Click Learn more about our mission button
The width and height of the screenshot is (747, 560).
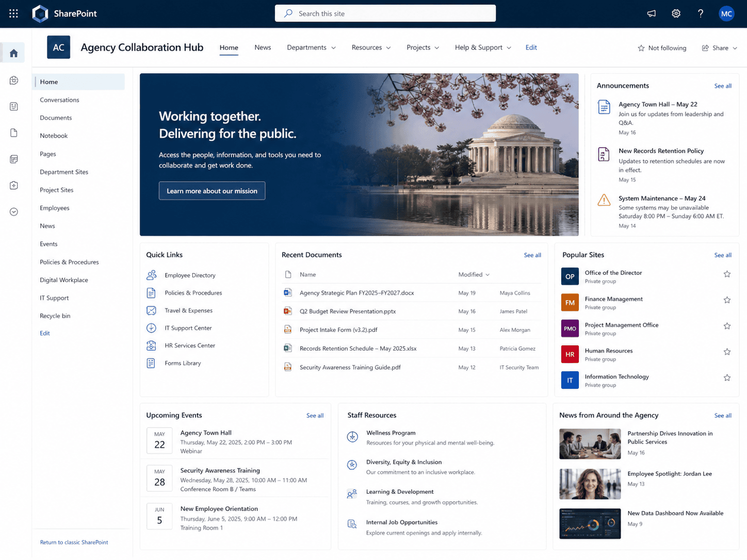point(212,191)
